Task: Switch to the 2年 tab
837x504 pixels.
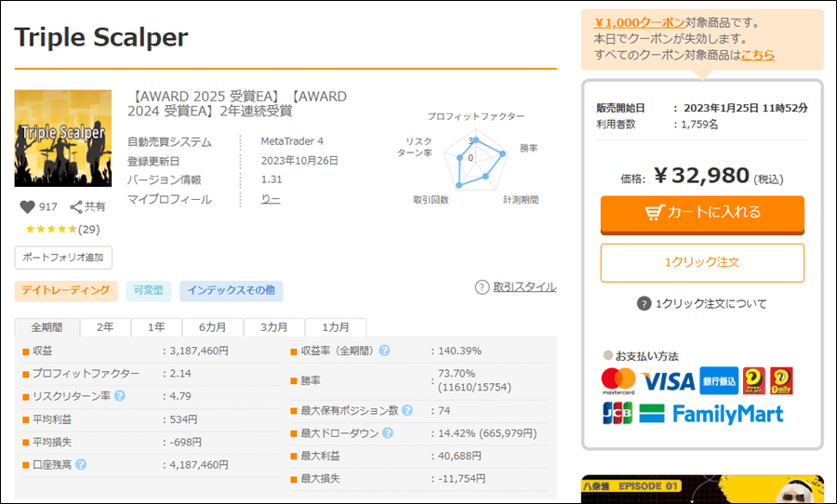Action: click(105, 327)
